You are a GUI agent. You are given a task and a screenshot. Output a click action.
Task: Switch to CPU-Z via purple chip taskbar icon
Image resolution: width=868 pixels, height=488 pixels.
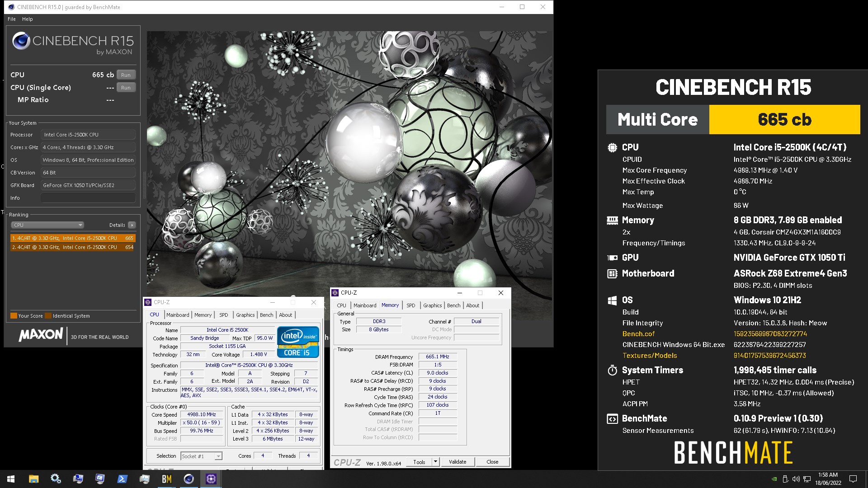coord(211,479)
